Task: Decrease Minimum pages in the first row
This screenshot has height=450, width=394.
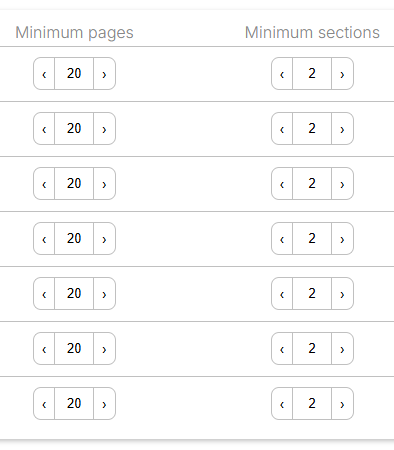Action: (x=44, y=74)
